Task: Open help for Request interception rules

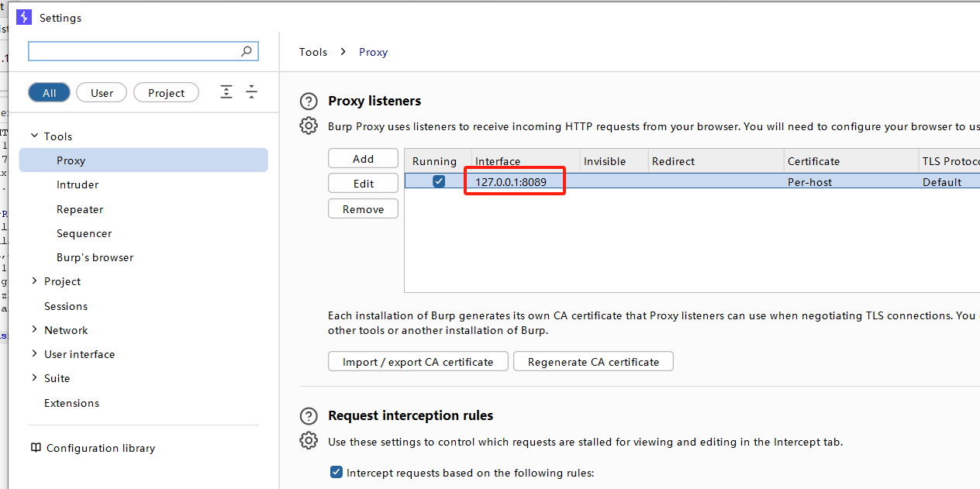Action: pyautogui.click(x=309, y=416)
